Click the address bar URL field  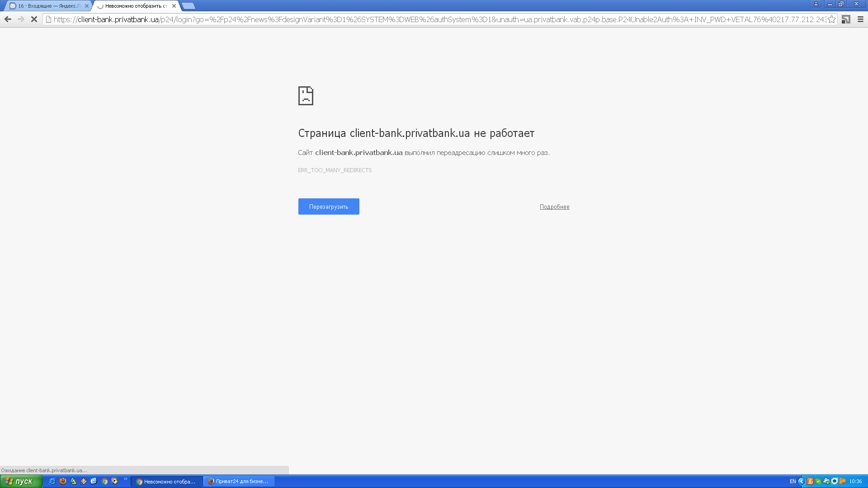tap(440, 19)
